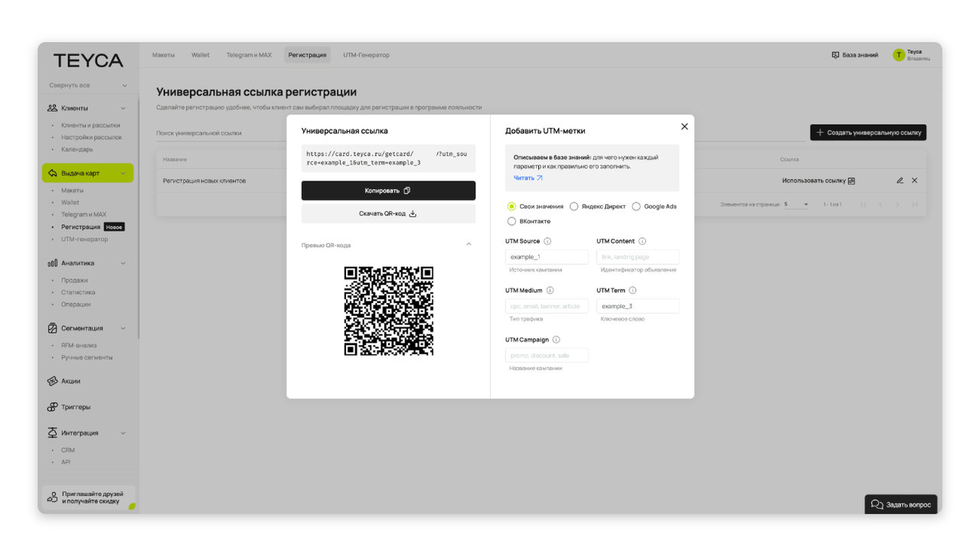Click the delete X icon in table row
Screen dimensions: 980x557
(x=914, y=181)
